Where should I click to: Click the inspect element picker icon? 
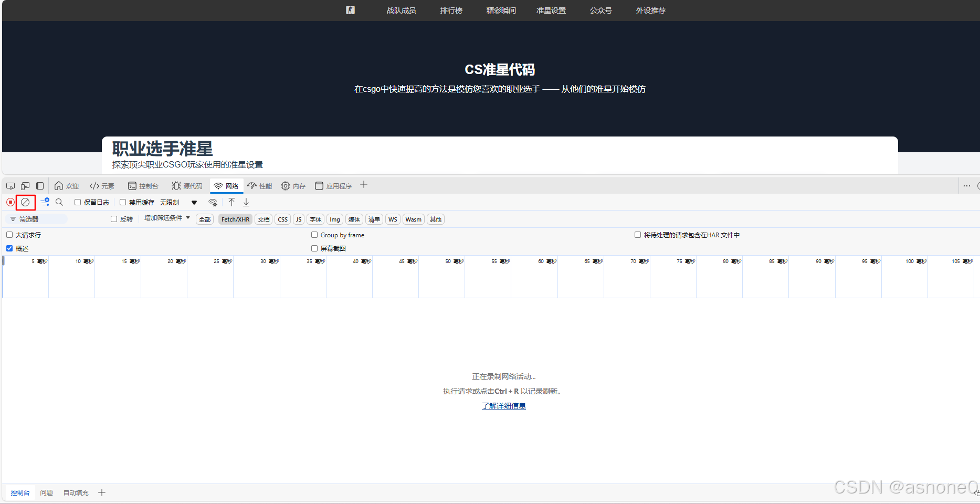[x=10, y=186]
